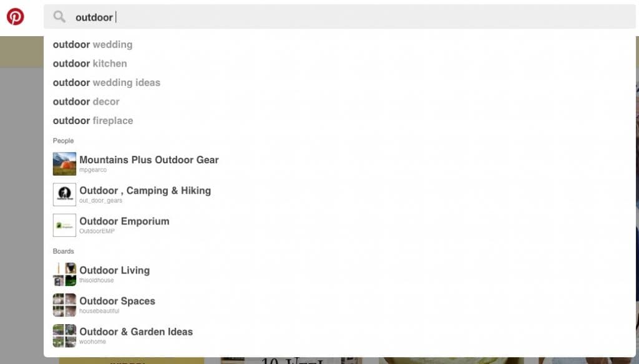The image size is (639, 364).
Task: Click the Outdoor Spaces board thumbnail
Action: [x=65, y=305]
